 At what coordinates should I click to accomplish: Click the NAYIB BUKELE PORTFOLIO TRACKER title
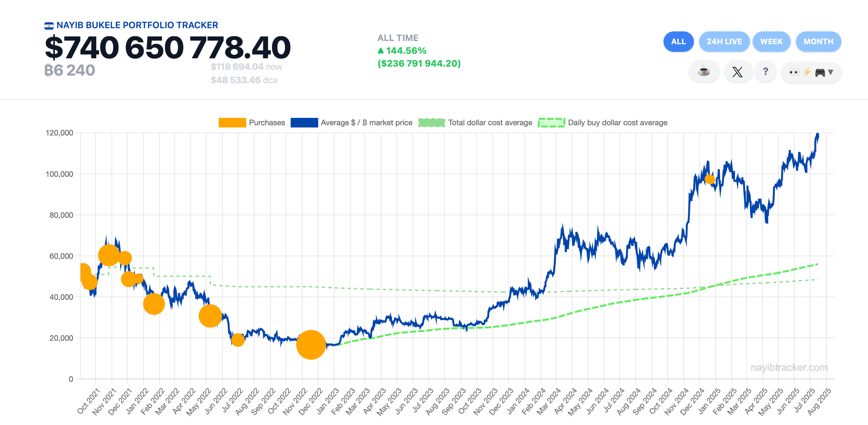coord(137,25)
